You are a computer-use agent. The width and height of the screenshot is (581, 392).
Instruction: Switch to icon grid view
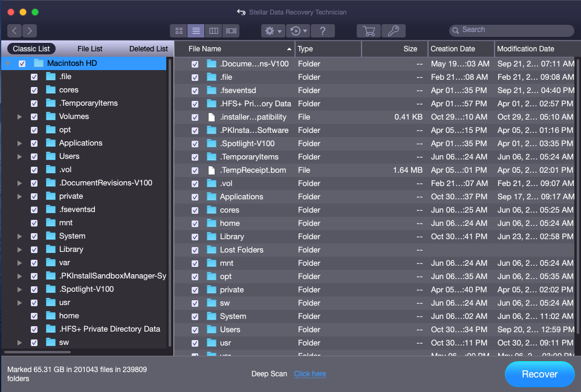179,31
